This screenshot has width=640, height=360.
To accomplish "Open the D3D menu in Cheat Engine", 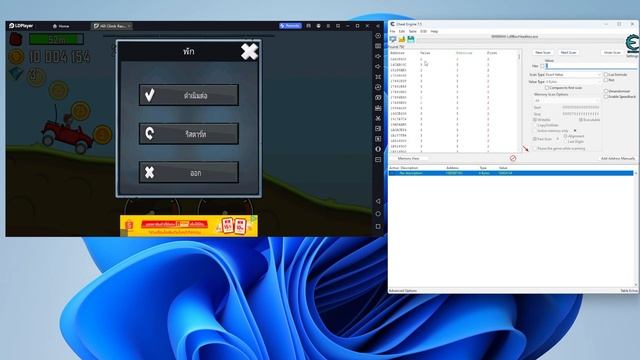I will tap(424, 31).
